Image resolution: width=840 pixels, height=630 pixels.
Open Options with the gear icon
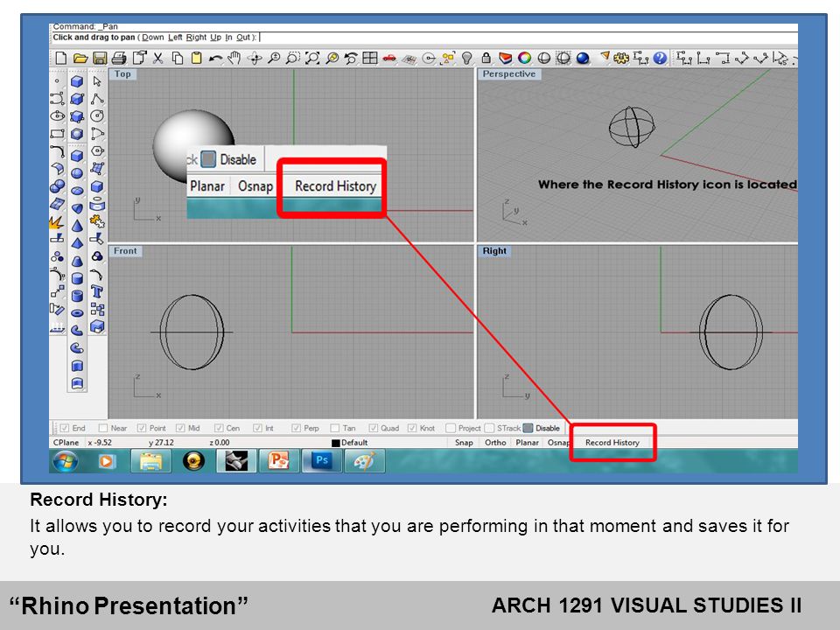[x=621, y=58]
